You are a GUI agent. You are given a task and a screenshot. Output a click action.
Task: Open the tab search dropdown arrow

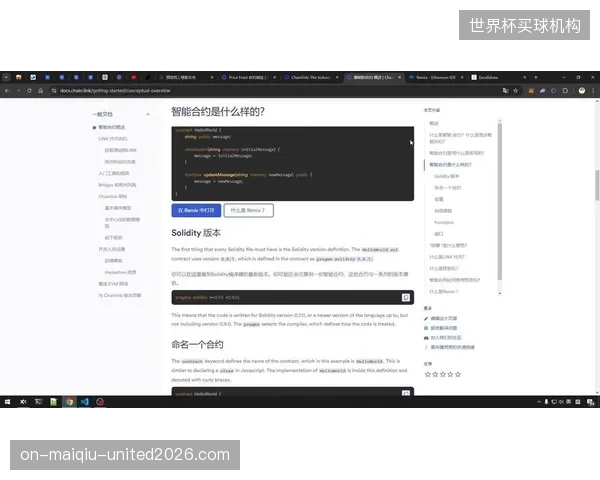point(6,77)
